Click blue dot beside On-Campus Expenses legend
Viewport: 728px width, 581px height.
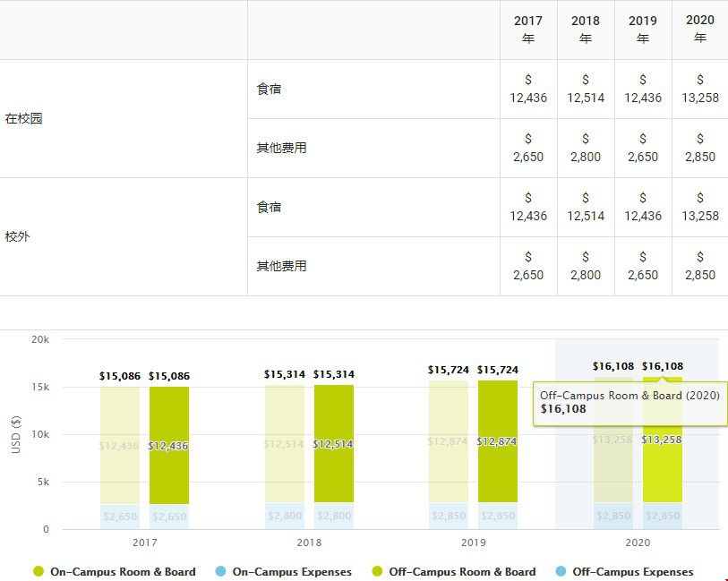coord(220,571)
